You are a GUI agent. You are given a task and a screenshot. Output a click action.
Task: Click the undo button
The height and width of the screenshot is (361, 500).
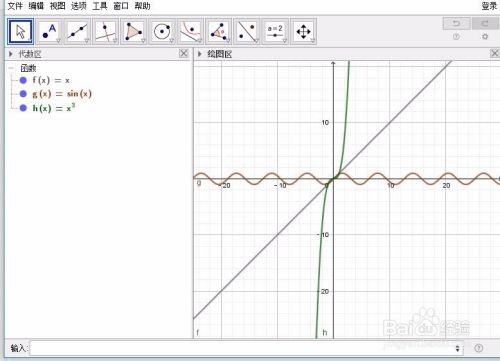point(456,24)
